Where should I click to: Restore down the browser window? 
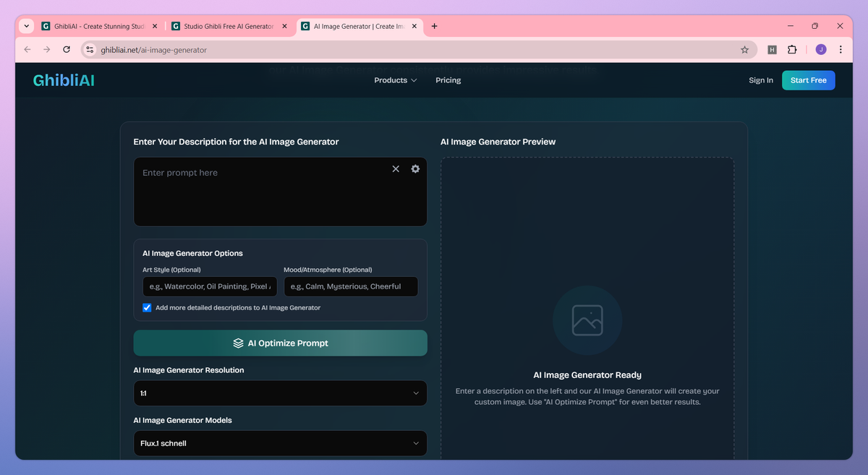tap(814, 26)
